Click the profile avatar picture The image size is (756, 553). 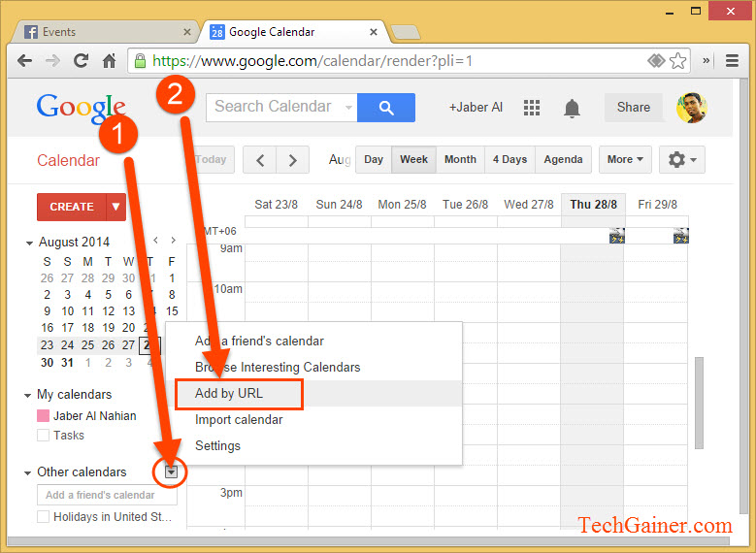[x=690, y=107]
